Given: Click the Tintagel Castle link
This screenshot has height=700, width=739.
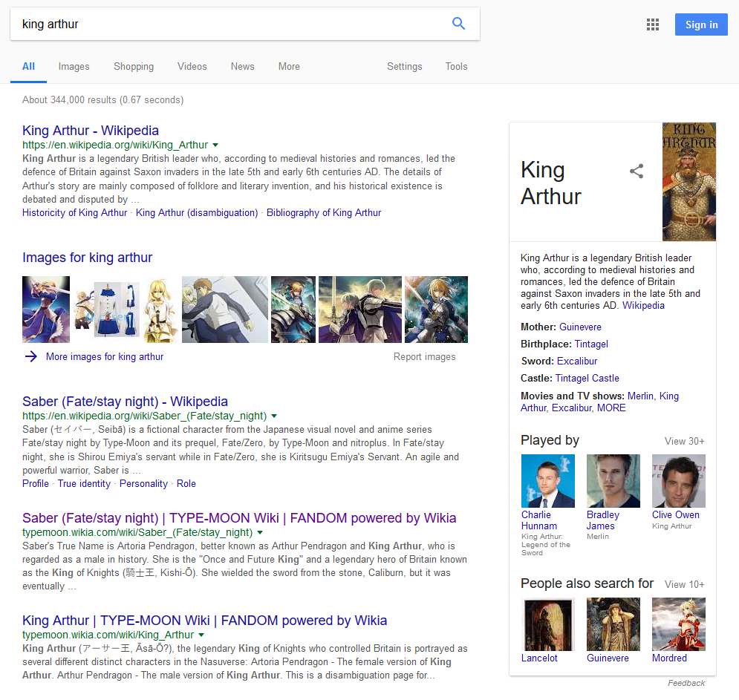Looking at the screenshot, I should click(x=587, y=379).
